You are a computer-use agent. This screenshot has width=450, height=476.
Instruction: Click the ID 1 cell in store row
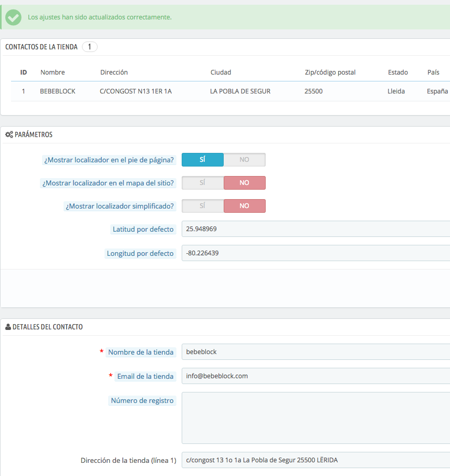23,91
